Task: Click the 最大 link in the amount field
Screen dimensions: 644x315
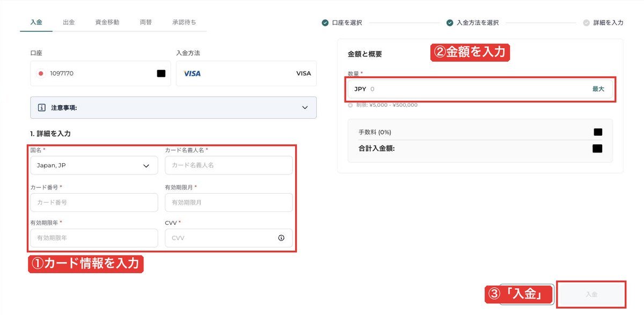Action: pyautogui.click(x=598, y=89)
